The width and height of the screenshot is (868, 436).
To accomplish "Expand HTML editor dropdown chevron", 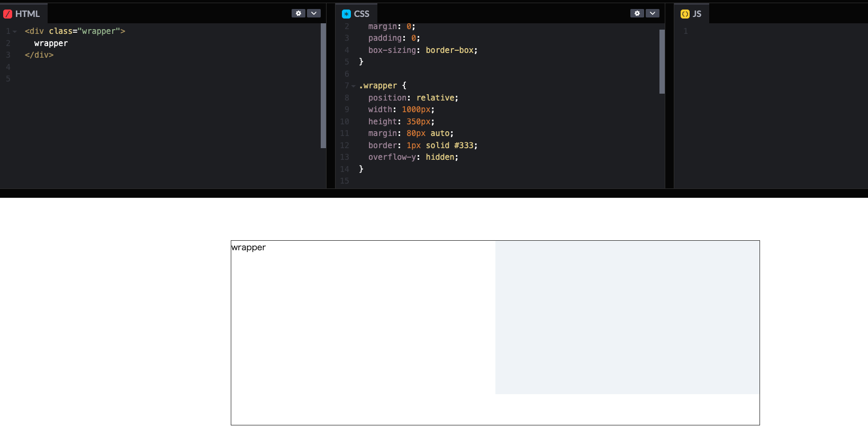I will click(x=314, y=13).
